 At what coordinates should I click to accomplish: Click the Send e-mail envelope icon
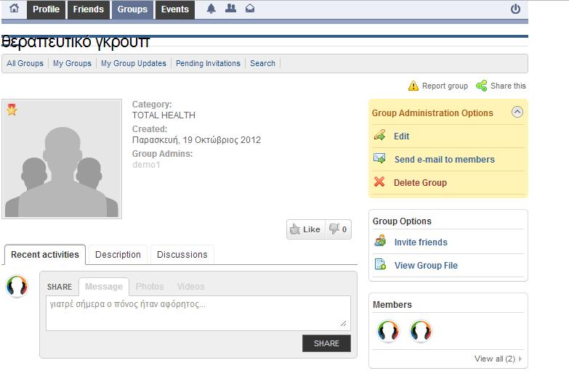point(379,158)
